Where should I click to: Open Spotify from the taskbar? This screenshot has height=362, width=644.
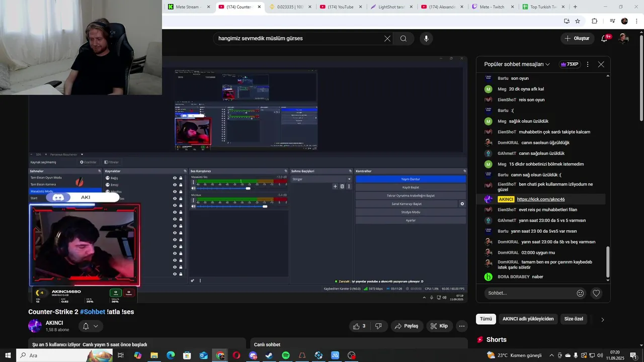pyautogui.click(x=286, y=355)
